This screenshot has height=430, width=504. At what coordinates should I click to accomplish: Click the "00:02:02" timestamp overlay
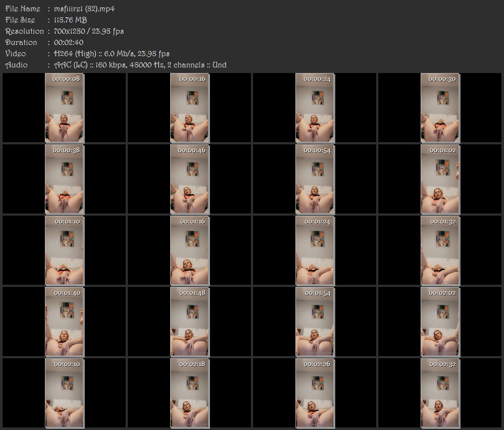(442, 293)
